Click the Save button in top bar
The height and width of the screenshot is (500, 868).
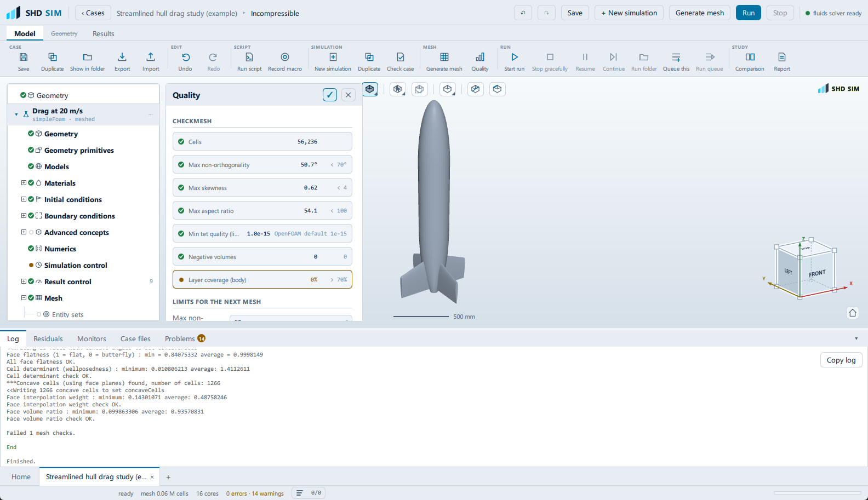(575, 13)
